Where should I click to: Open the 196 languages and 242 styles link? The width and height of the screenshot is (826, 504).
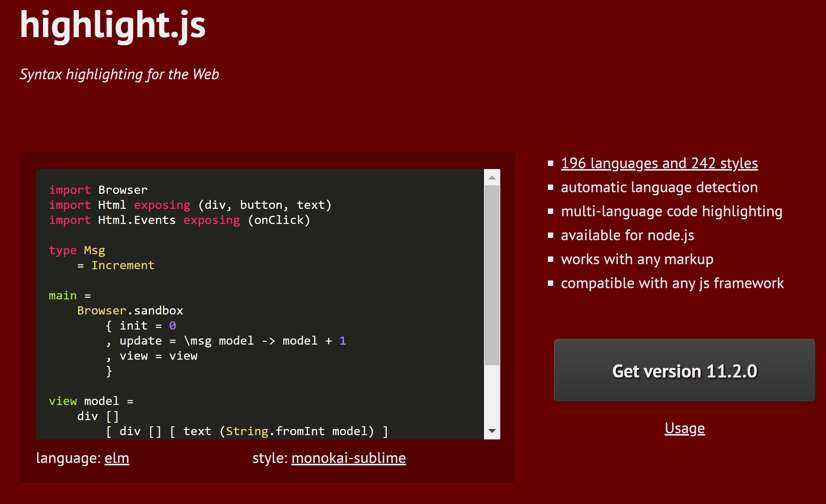pos(659,163)
